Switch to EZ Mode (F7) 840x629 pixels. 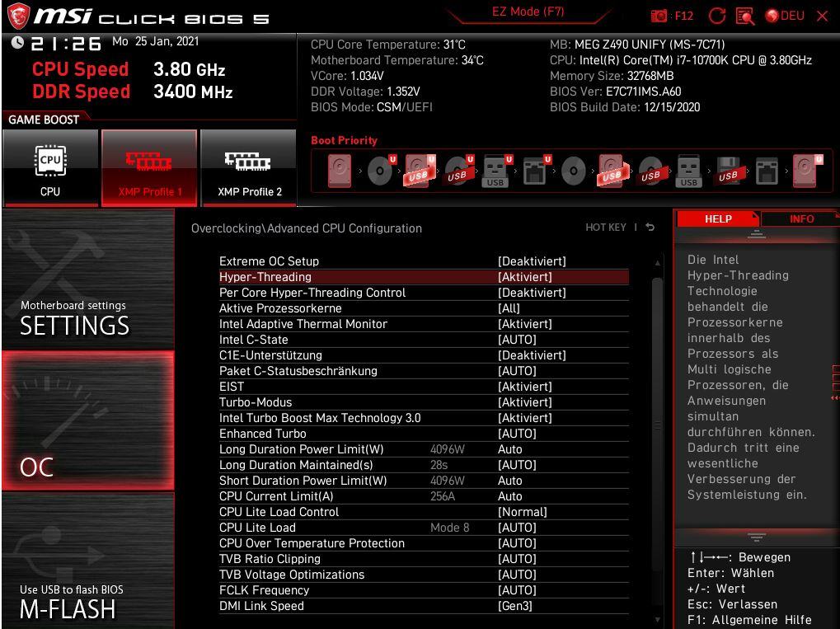click(x=528, y=12)
